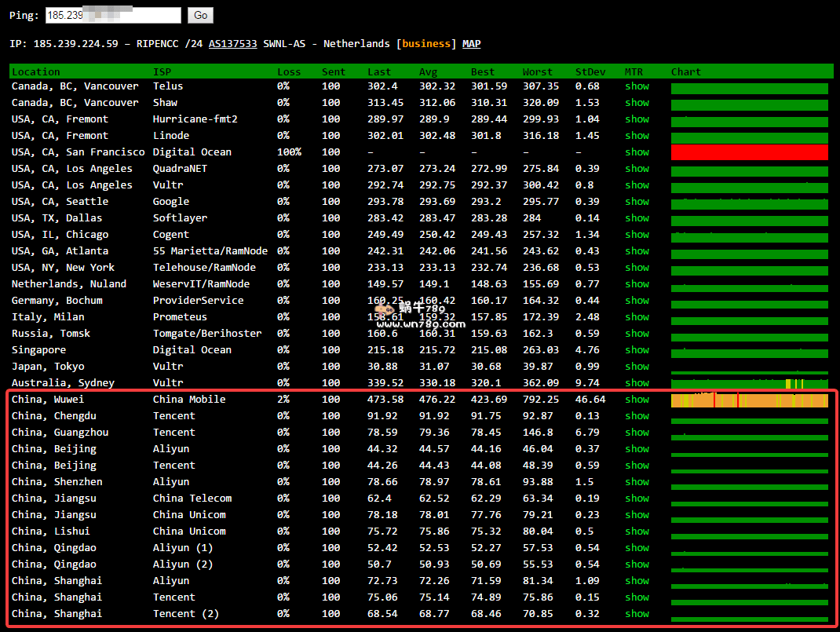The width and height of the screenshot is (840, 632).
Task: Show MTR for China Mobile Wuwei row
Action: [637, 400]
